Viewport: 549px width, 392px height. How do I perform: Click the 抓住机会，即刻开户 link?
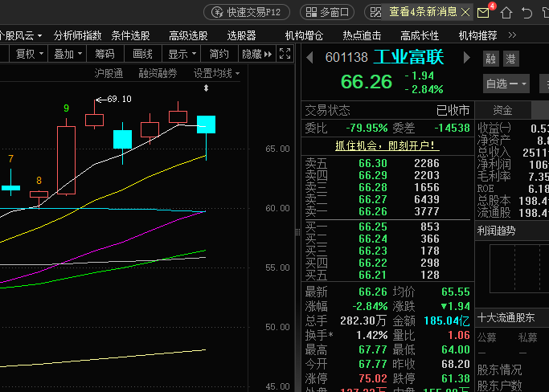tap(387, 145)
